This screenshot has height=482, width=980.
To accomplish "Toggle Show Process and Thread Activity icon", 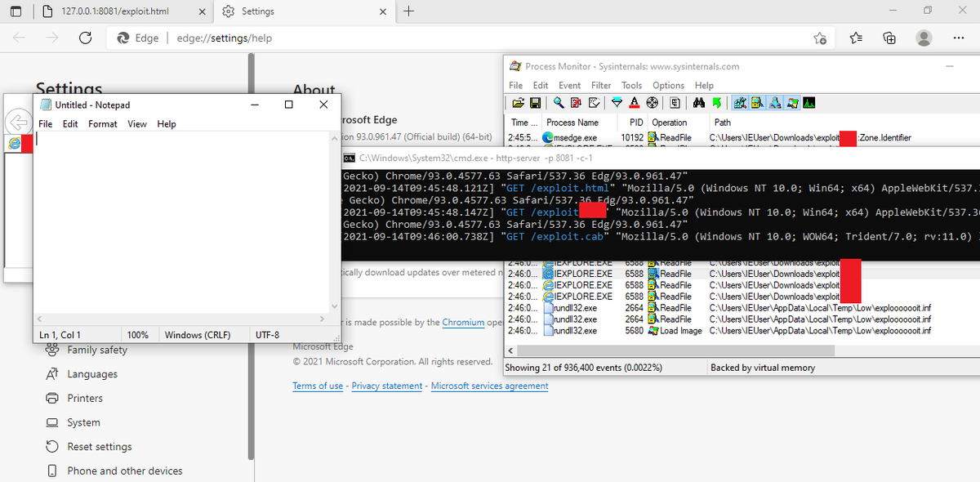I will click(x=792, y=103).
